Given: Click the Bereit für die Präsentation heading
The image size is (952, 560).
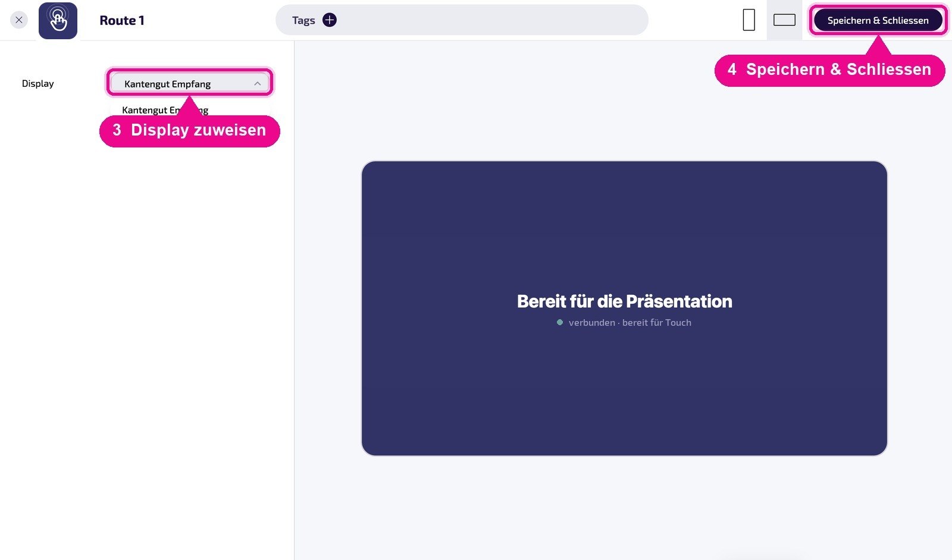Looking at the screenshot, I should pos(624,301).
